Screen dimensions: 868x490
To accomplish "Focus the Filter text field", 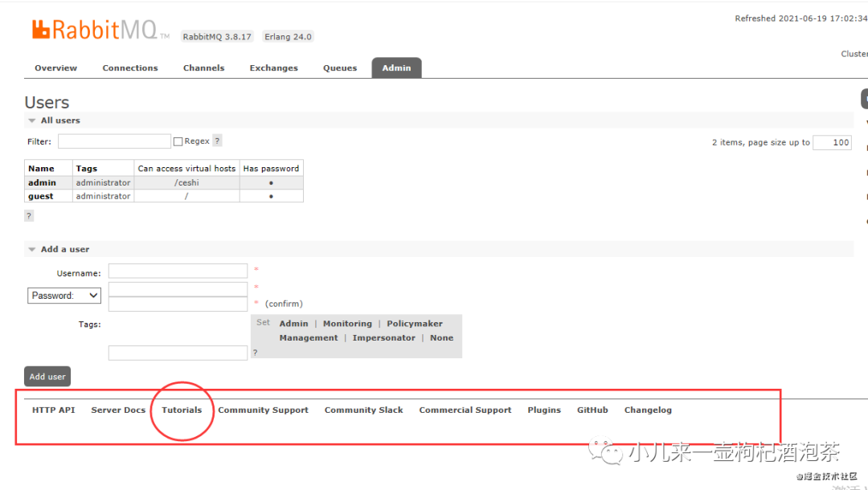I will click(x=115, y=141).
